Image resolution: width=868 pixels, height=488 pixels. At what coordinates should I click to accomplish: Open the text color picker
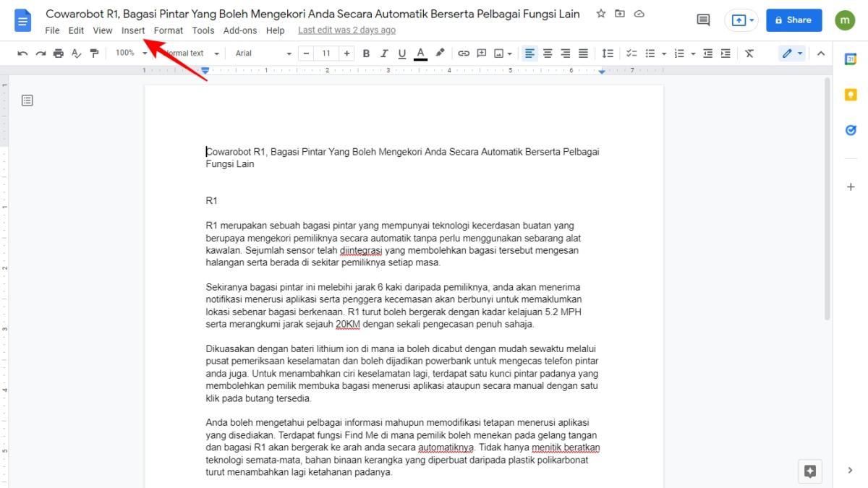point(420,53)
